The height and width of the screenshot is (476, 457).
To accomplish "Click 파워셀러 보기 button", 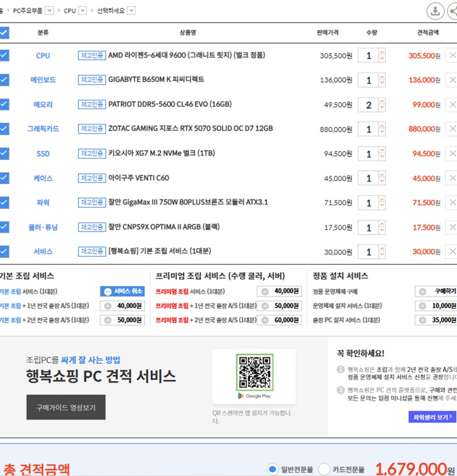I will 433,417.
